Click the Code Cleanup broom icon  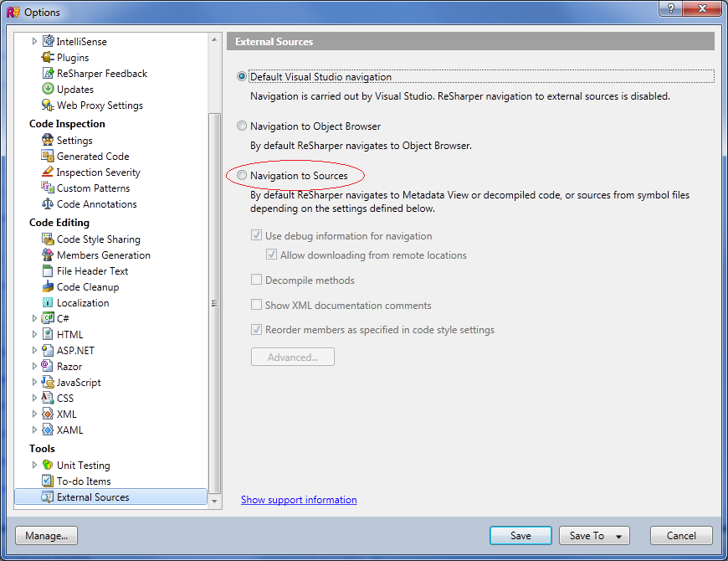click(48, 286)
